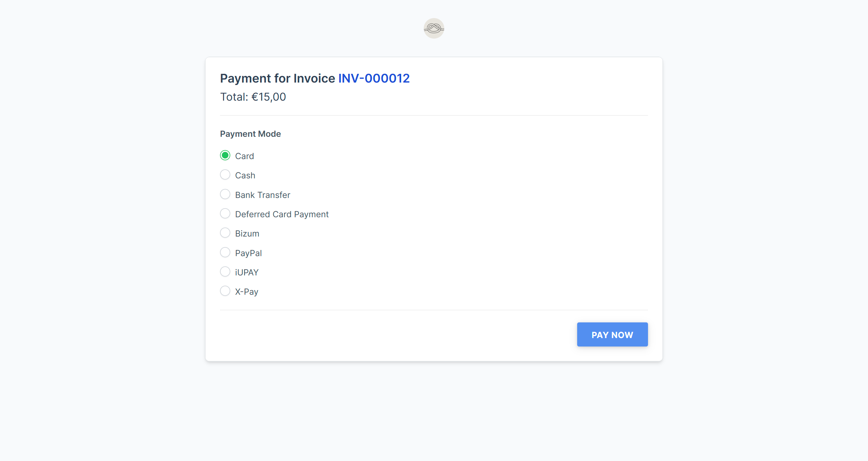The image size is (868, 461).
Task: Enable the Deferred Card Payment radio circle
Action: pos(225,213)
